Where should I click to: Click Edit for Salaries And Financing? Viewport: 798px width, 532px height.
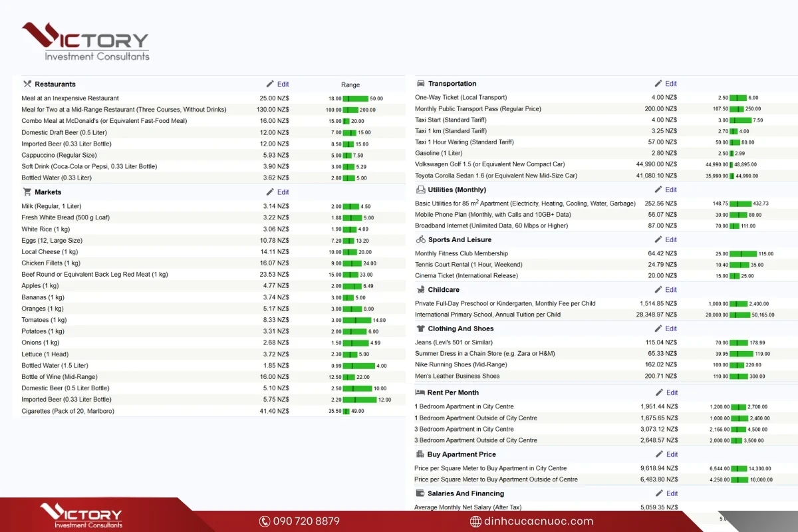point(666,493)
